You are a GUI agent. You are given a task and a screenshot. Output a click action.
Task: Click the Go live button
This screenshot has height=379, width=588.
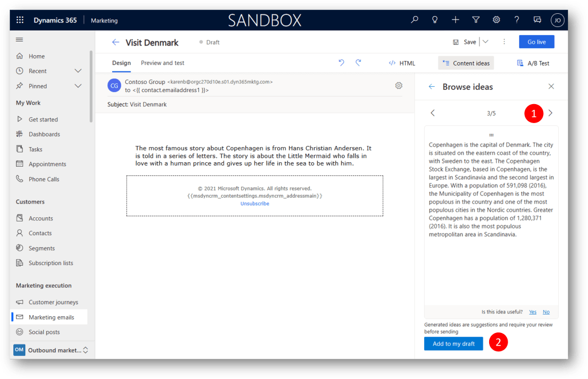click(x=536, y=42)
